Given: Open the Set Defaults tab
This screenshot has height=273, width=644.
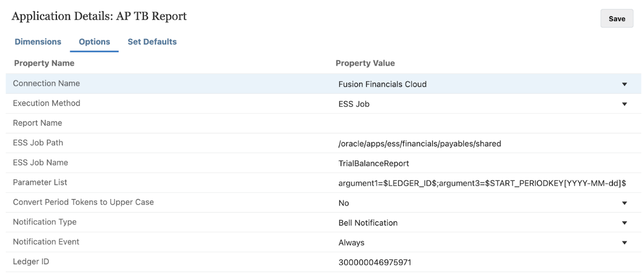Looking at the screenshot, I should click(152, 42).
